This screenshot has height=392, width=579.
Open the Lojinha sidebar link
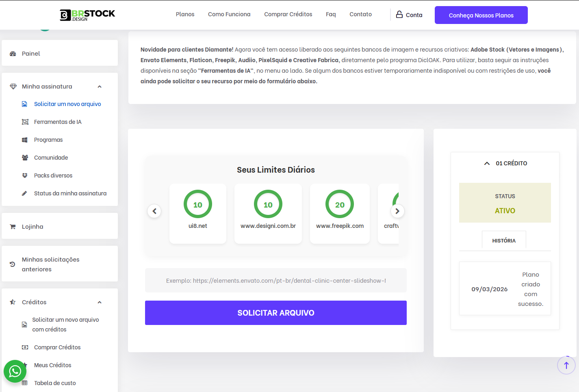click(x=33, y=227)
